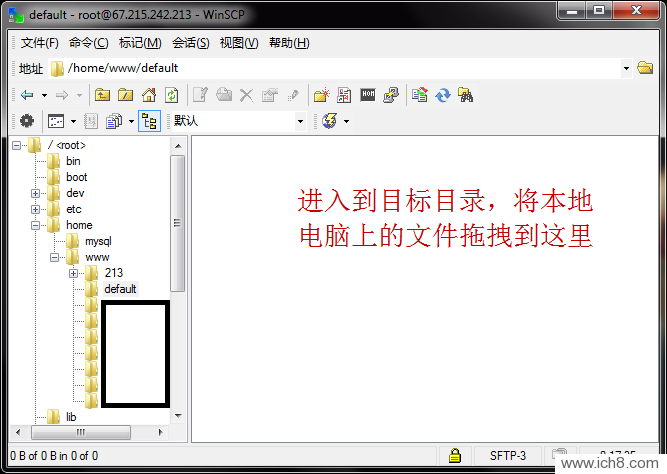Click the grey forward arrow
Viewport: 667px width, 474px height.
coord(62,95)
